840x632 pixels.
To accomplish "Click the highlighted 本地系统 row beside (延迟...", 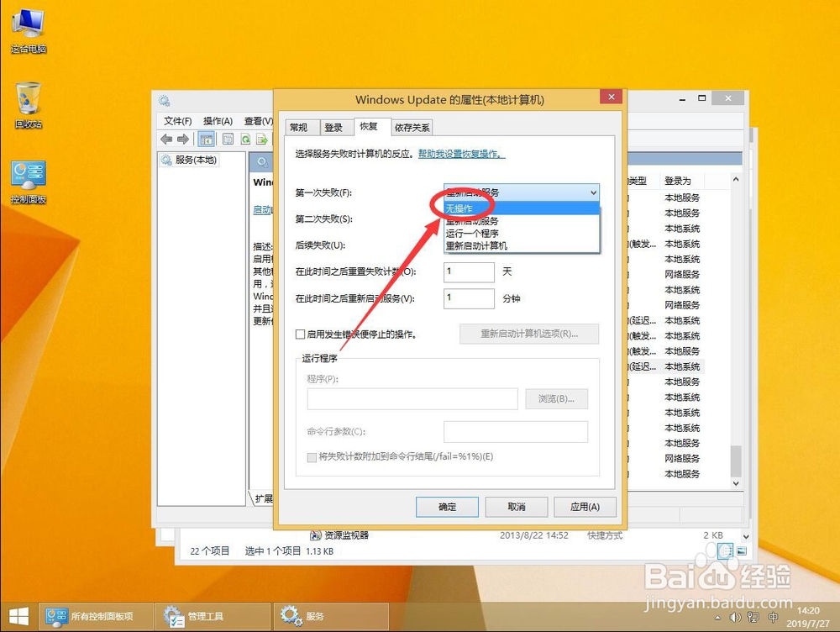I will 682,366.
